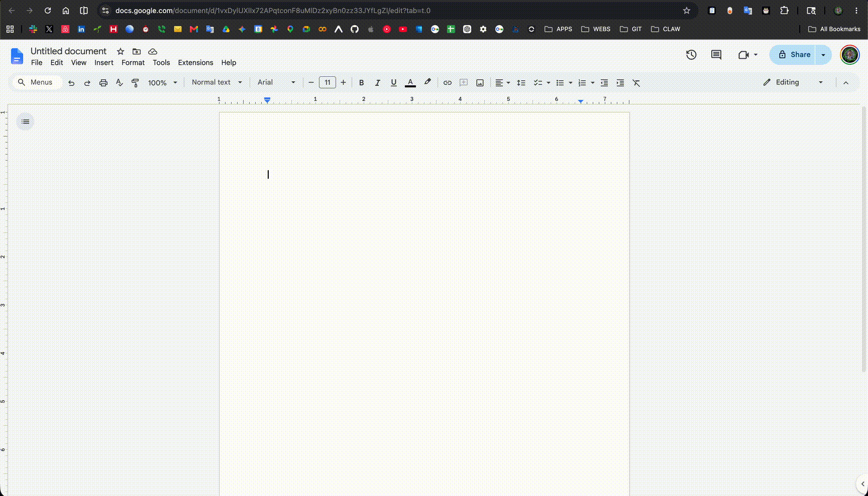Open checklist menu dropdown arrow

[x=549, y=83]
